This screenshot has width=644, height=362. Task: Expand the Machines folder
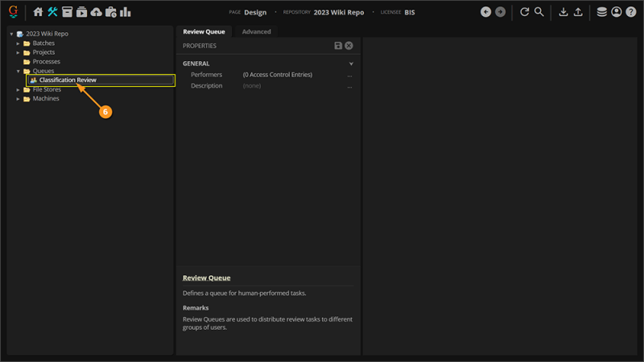[19, 99]
